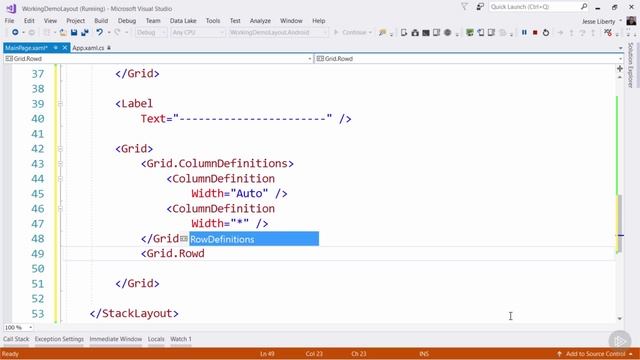Image resolution: width=640 pixels, height=360 pixels.
Task: Click the Show Next Statement arrow
Action: [560, 32]
